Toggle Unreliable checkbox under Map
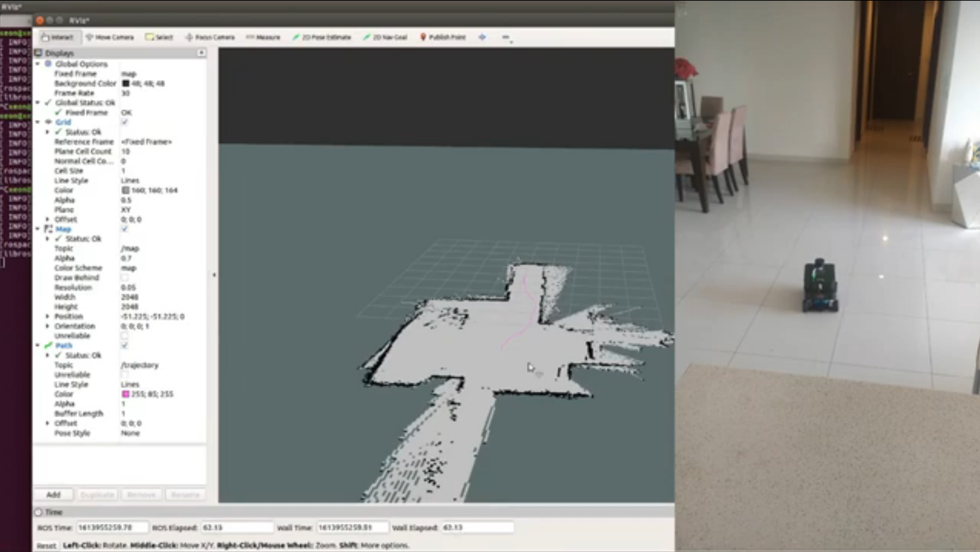This screenshot has width=980, height=552. point(124,336)
